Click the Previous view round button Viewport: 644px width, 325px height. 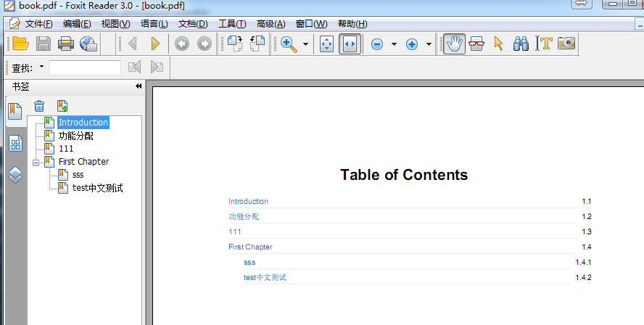[182, 44]
